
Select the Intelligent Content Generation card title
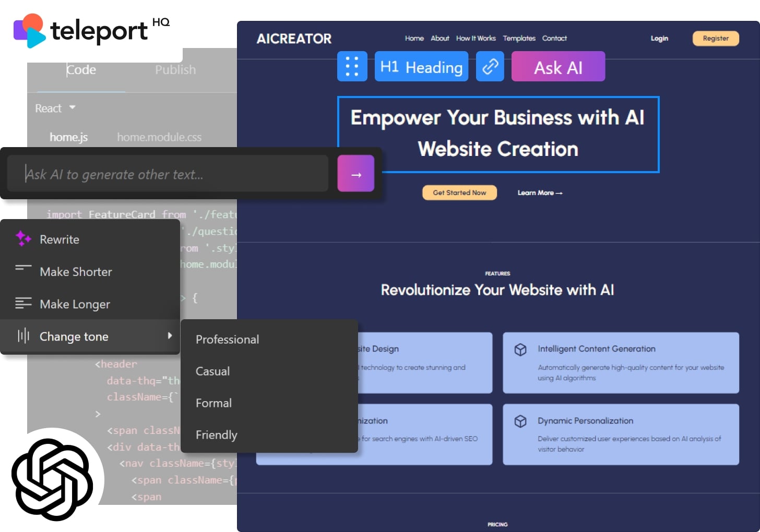[x=597, y=349]
